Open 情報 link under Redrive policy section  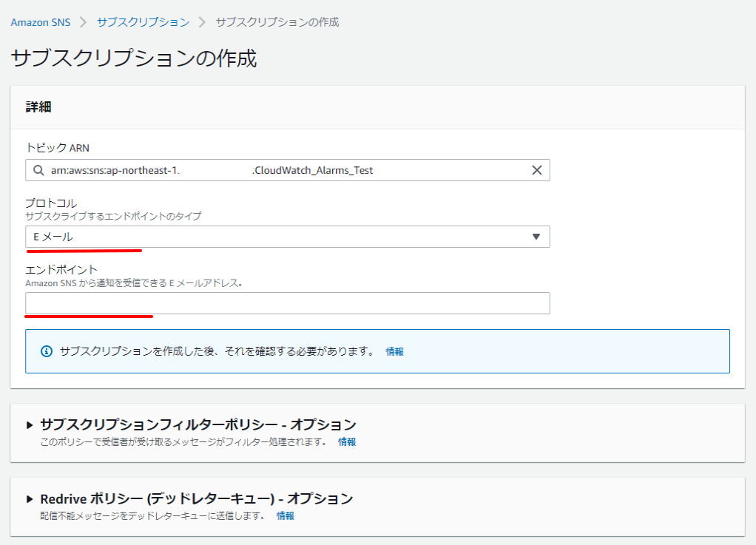click(x=286, y=515)
